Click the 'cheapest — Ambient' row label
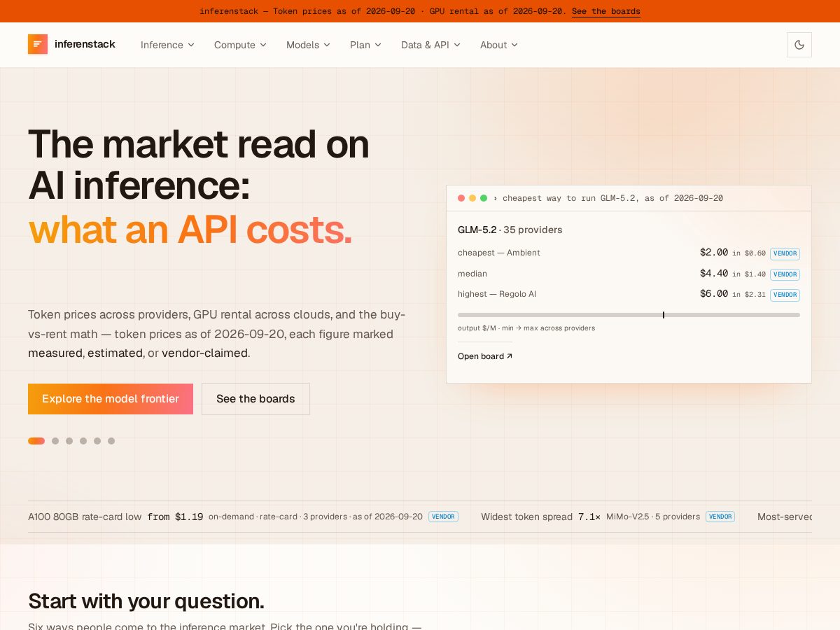The height and width of the screenshot is (630, 840). 499,253
